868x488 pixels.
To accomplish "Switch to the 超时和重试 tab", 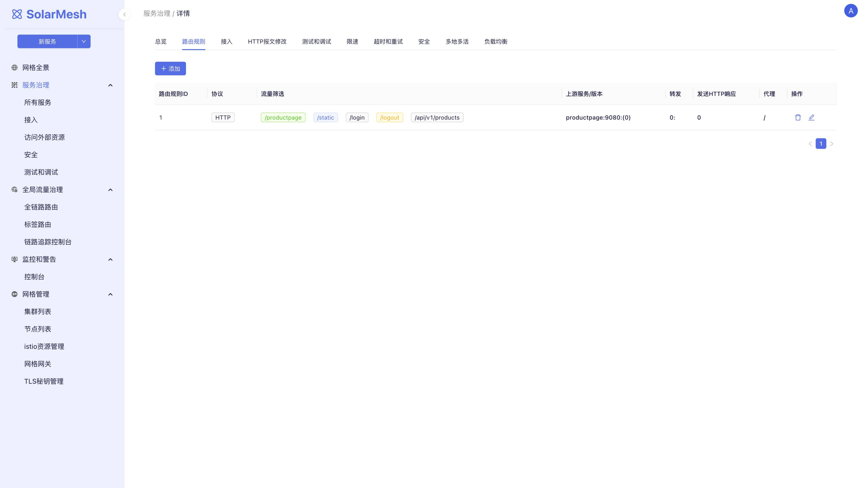I will pyautogui.click(x=388, y=41).
